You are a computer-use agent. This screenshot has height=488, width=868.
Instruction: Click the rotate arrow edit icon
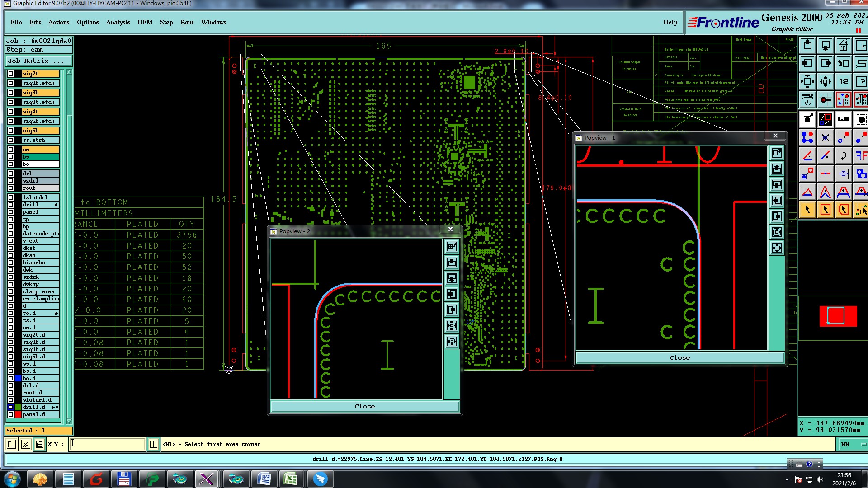pos(843,156)
